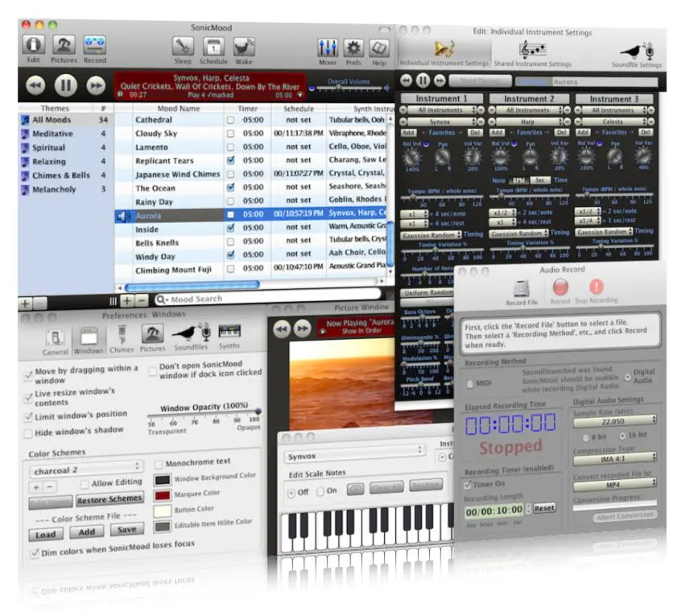The width and height of the screenshot is (681, 616).
Task: Select the Melancholy theme
Action: point(64,189)
